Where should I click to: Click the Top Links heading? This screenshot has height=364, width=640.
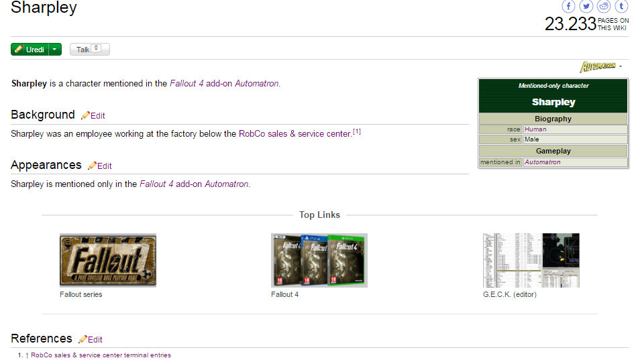pyautogui.click(x=319, y=215)
